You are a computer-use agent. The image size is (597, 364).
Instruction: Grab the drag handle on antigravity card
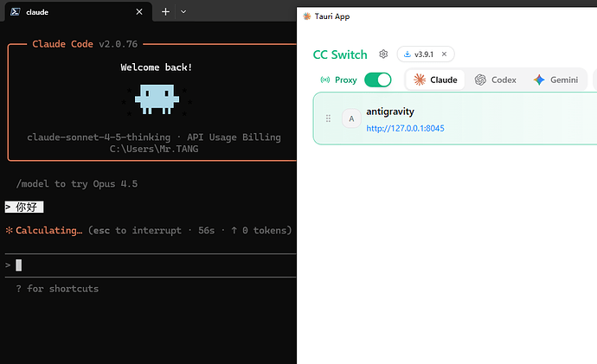(328, 118)
